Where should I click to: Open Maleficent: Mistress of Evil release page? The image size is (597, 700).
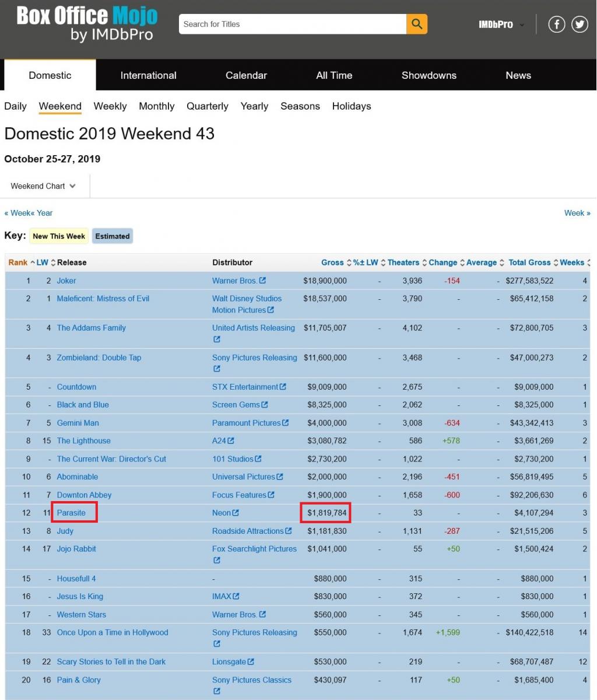103,298
